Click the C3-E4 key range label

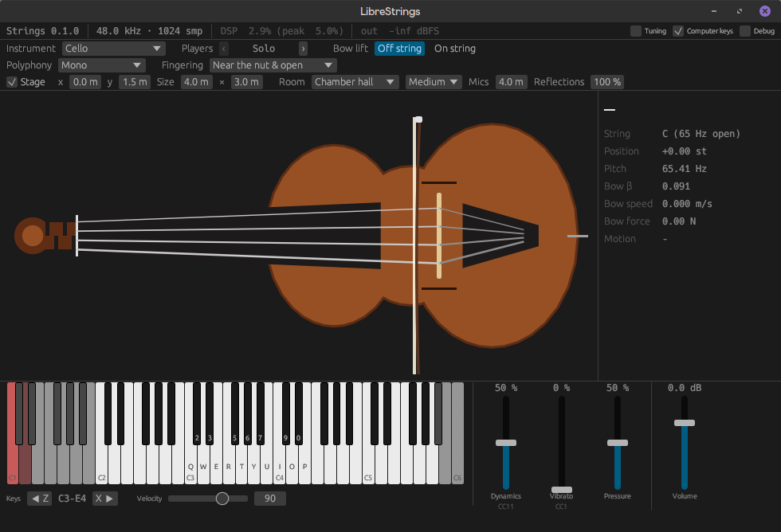pyautogui.click(x=73, y=499)
